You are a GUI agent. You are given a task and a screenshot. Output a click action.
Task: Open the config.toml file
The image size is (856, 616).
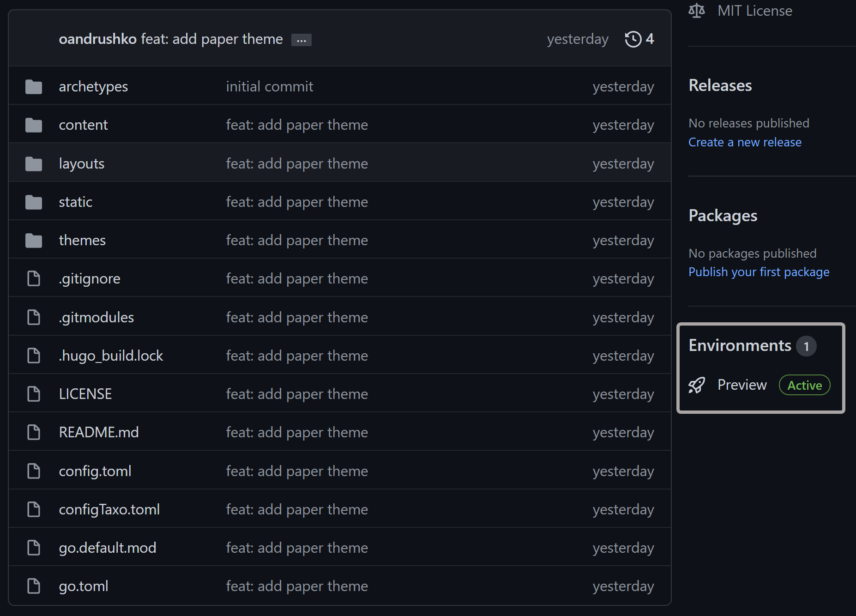tap(95, 471)
